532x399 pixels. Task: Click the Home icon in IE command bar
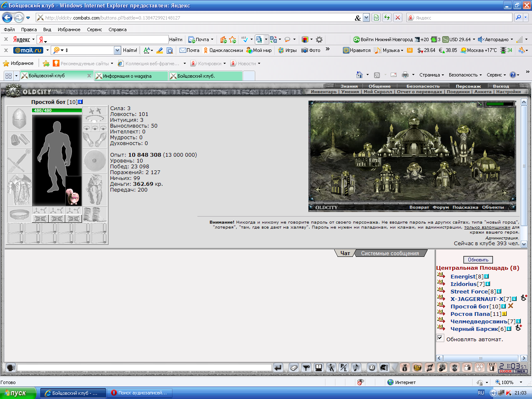(360, 75)
